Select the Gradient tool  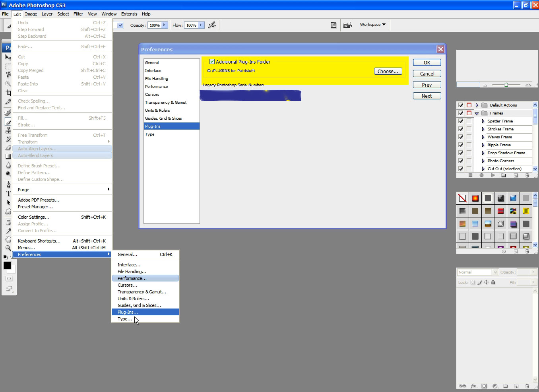coord(8,156)
